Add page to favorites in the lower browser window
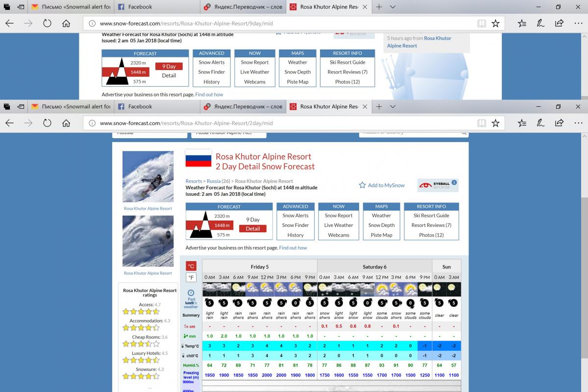588x392 pixels. tap(495, 122)
